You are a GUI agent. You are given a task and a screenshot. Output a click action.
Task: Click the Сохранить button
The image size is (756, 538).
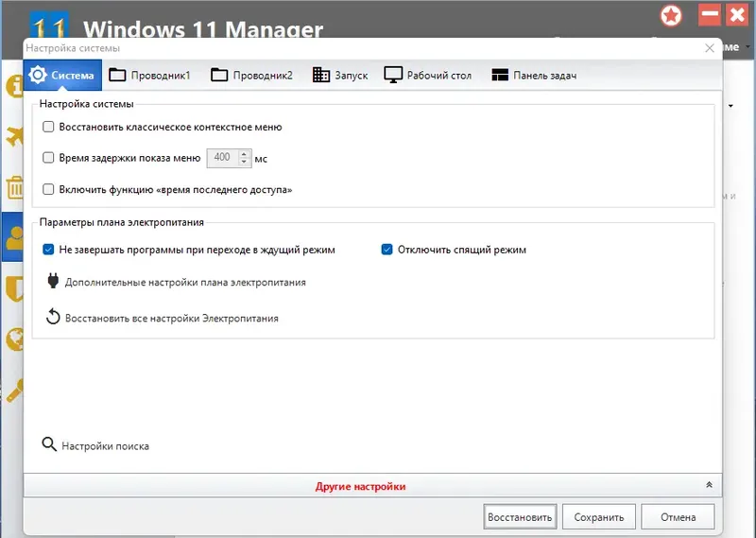(x=599, y=517)
